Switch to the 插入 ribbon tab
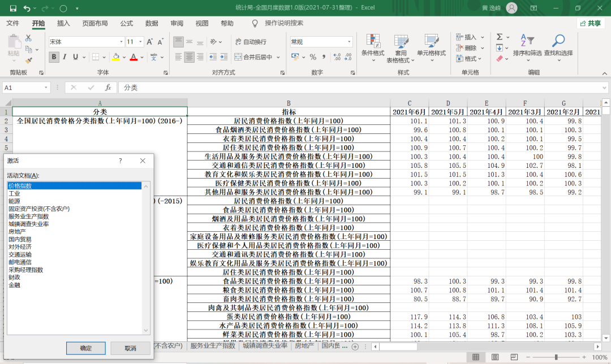This screenshot has width=611, height=364. click(63, 23)
